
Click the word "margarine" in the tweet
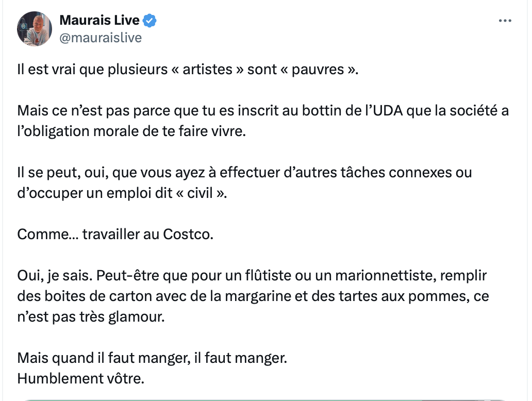point(246,296)
